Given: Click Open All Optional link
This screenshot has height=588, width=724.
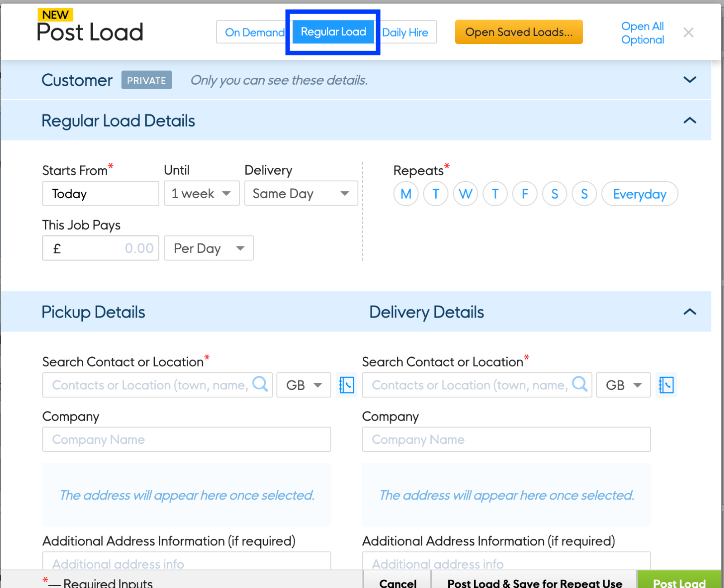Looking at the screenshot, I should (x=643, y=33).
